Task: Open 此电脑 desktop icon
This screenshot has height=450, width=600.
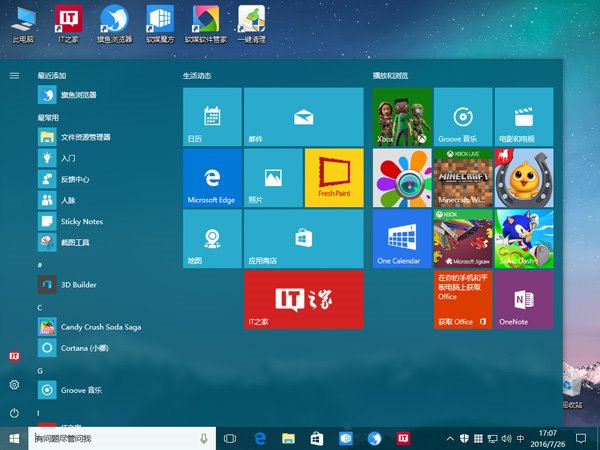Action: [x=23, y=24]
